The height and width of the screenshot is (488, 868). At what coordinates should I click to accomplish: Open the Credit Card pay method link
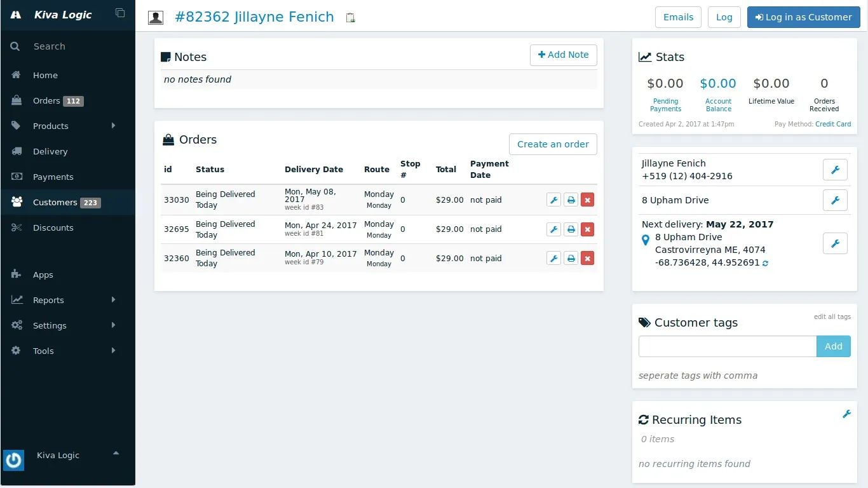(x=833, y=124)
